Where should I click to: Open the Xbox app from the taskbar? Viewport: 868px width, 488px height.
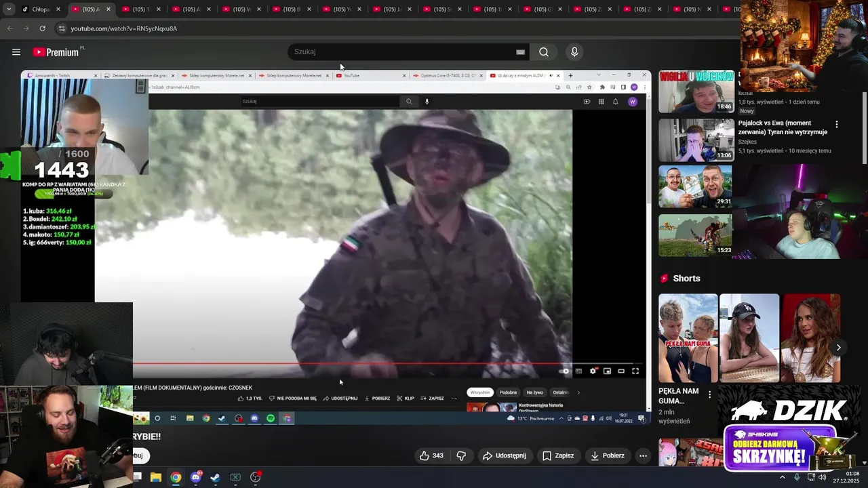click(x=235, y=477)
